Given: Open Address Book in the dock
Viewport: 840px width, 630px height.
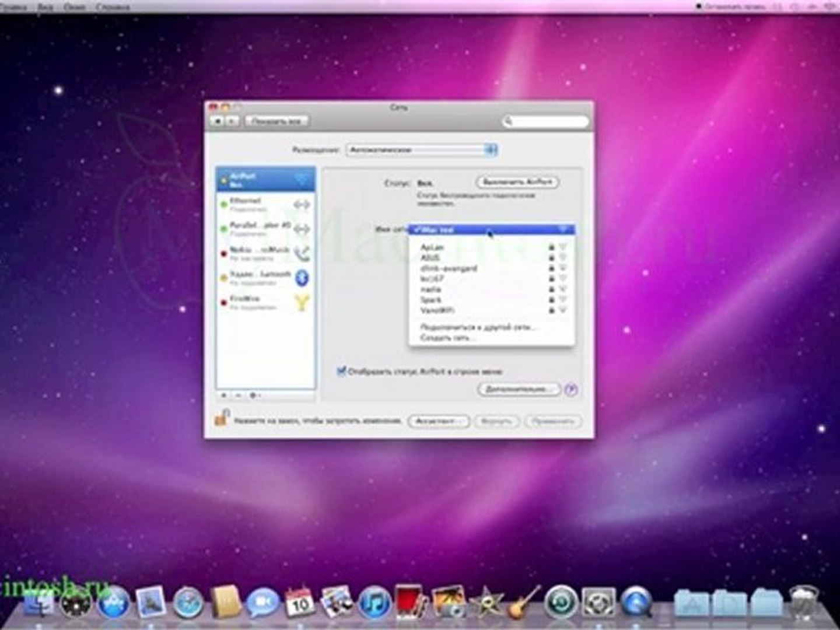Looking at the screenshot, I should (x=226, y=602).
